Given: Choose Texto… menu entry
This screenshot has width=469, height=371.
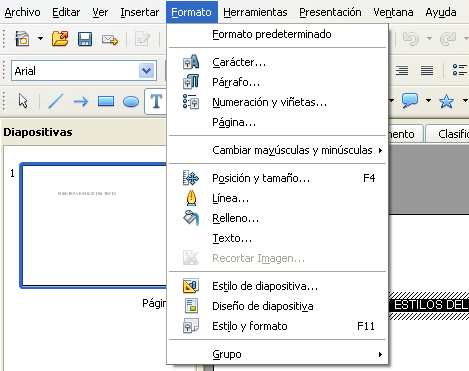Looking at the screenshot, I should pos(277,238).
